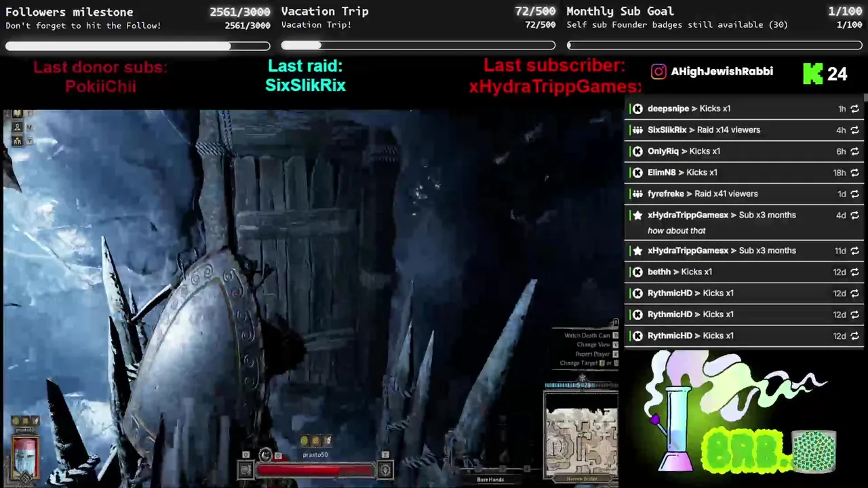Click the red player health bar
The width and height of the screenshot is (868, 488).
tap(315, 470)
